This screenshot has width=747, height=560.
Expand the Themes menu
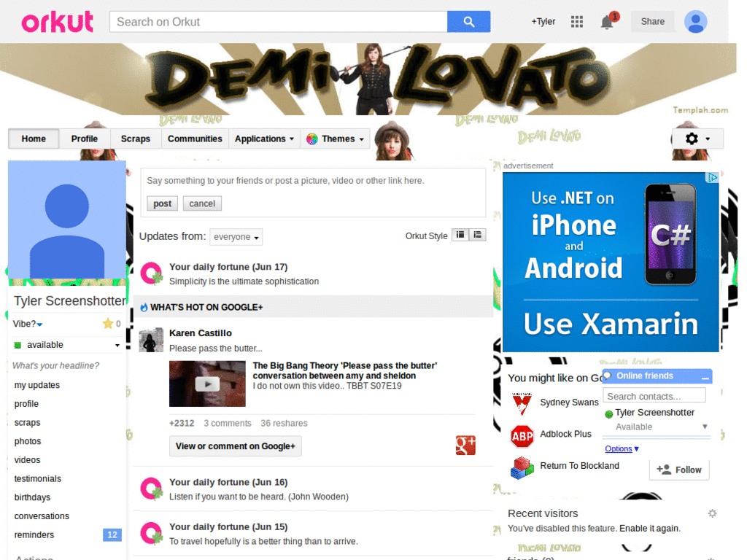tap(335, 139)
